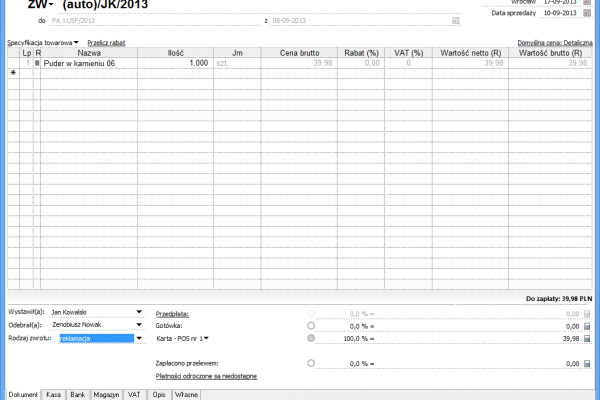Open calendar for Data sprzedaży field
Image resolution: width=600 pixels, height=400 pixels.
(x=587, y=14)
